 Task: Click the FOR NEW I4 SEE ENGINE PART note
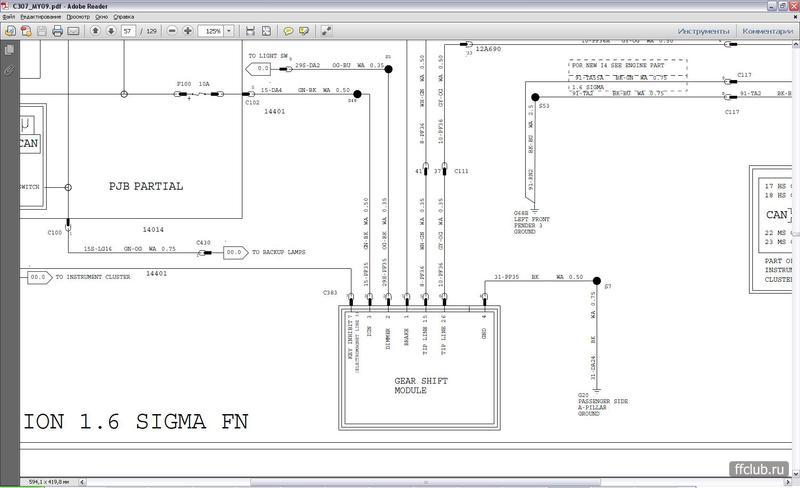click(618, 65)
